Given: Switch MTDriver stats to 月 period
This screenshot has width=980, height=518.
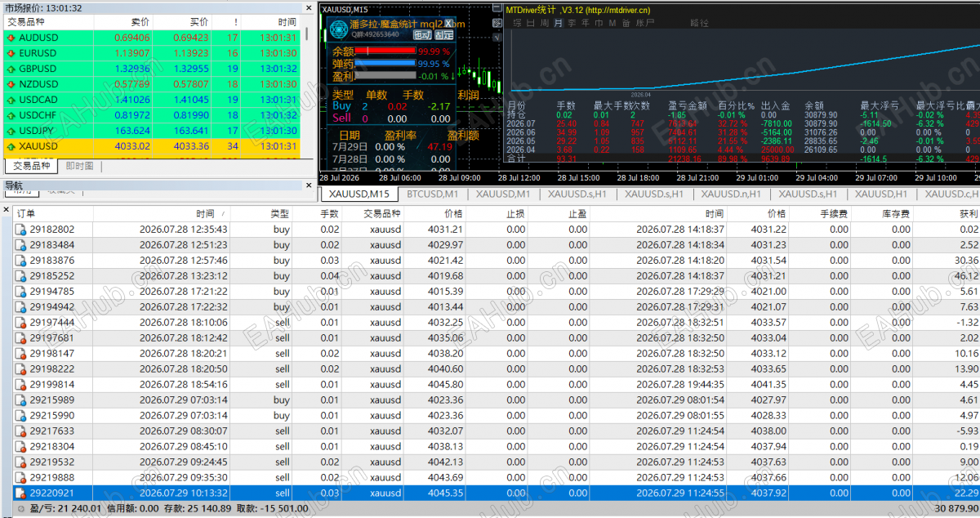Looking at the screenshot, I should [558, 23].
